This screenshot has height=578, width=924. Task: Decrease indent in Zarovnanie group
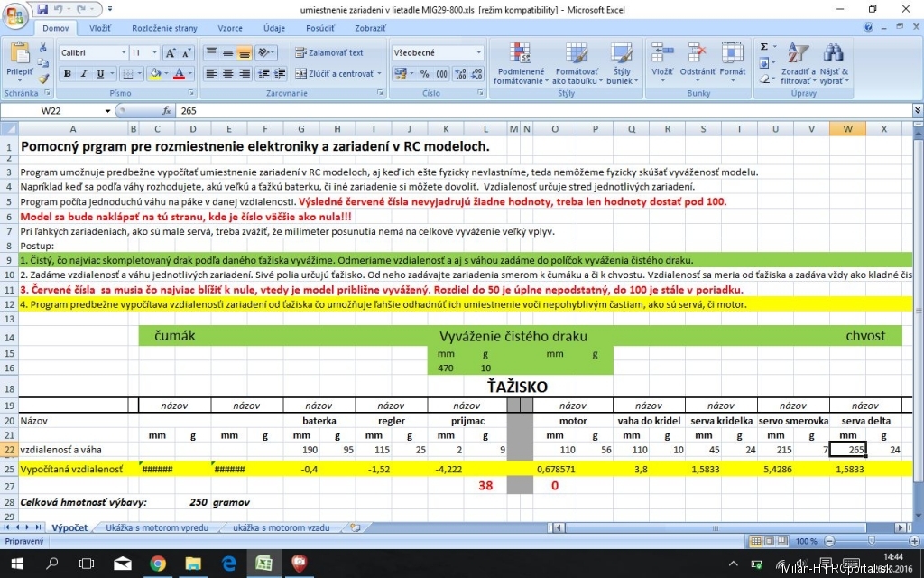point(263,74)
